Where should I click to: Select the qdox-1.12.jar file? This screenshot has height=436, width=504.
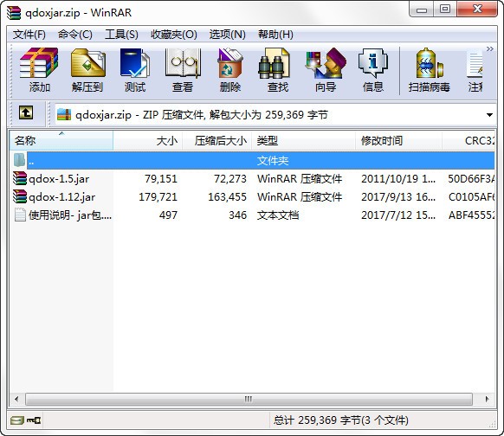pyautogui.click(x=62, y=197)
